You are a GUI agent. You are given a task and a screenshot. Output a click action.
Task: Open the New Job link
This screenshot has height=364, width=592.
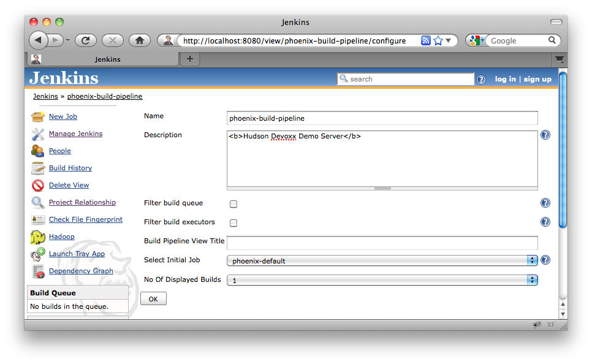[63, 116]
